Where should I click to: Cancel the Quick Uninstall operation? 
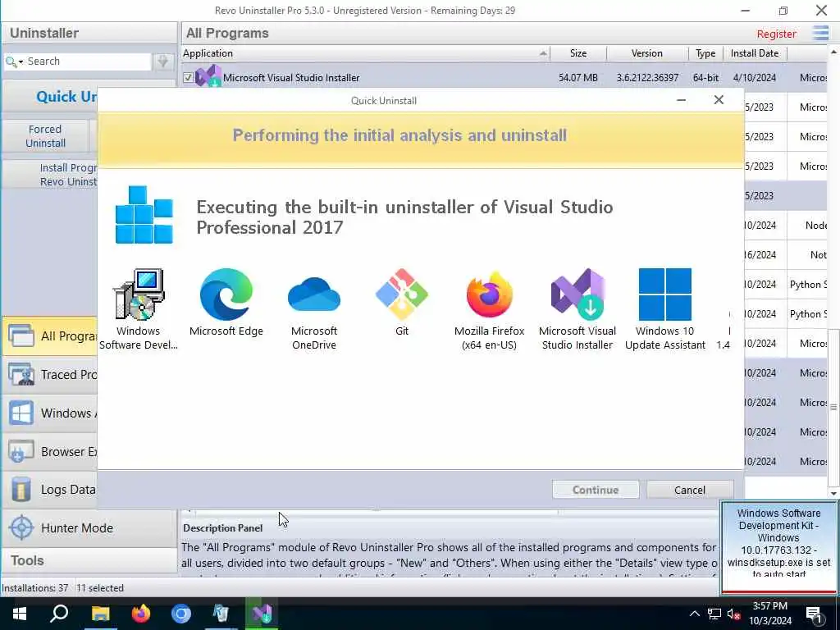(x=689, y=490)
